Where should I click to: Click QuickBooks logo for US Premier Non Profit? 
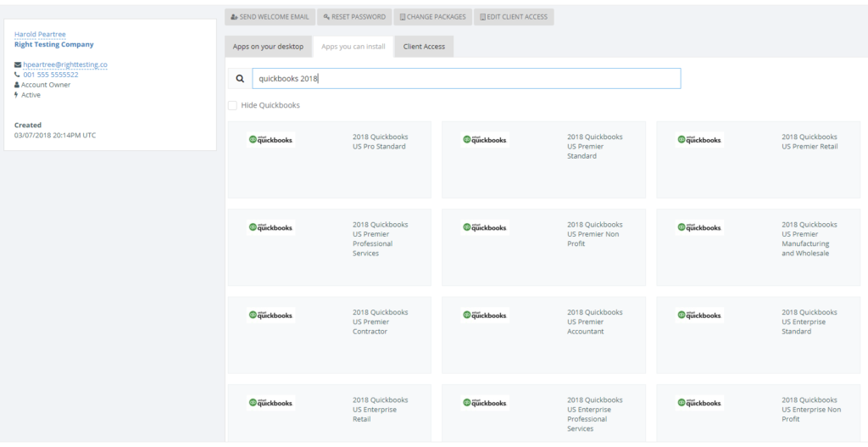tap(486, 227)
